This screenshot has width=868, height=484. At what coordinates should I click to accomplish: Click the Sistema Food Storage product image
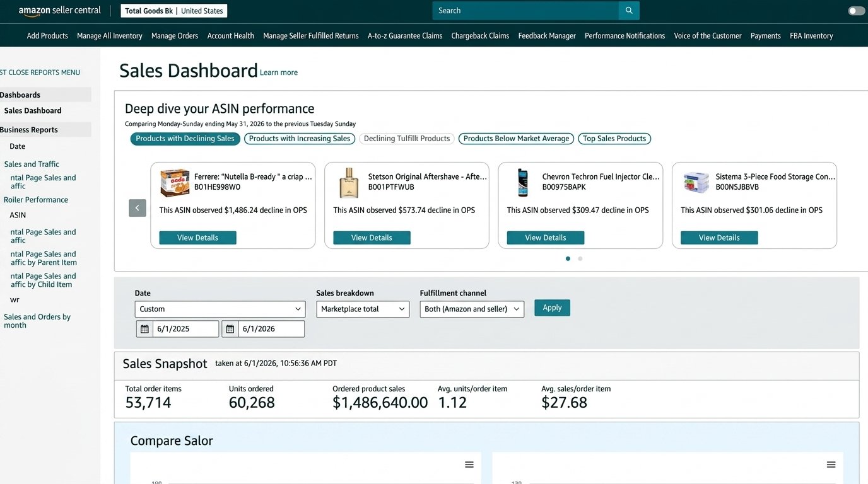[x=696, y=183]
